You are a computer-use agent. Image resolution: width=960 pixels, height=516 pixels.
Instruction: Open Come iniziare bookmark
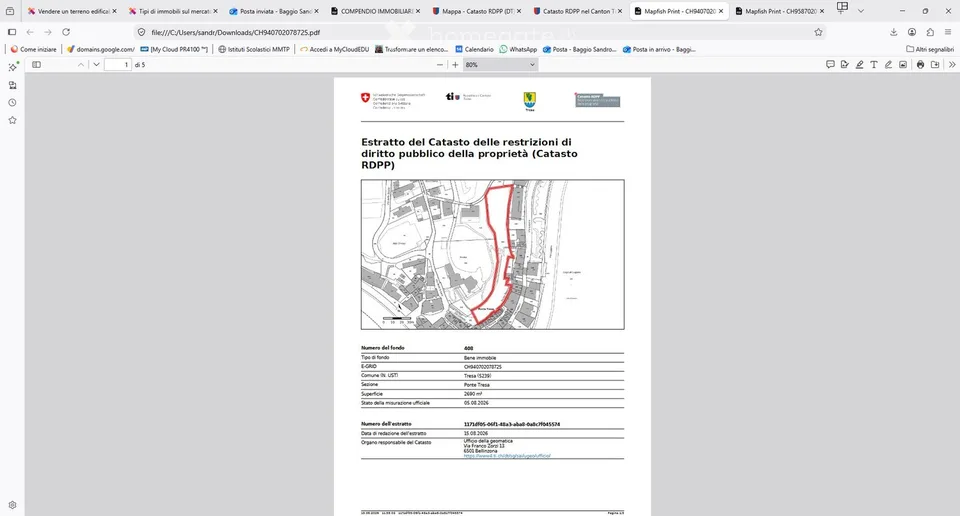pyautogui.click(x=33, y=49)
